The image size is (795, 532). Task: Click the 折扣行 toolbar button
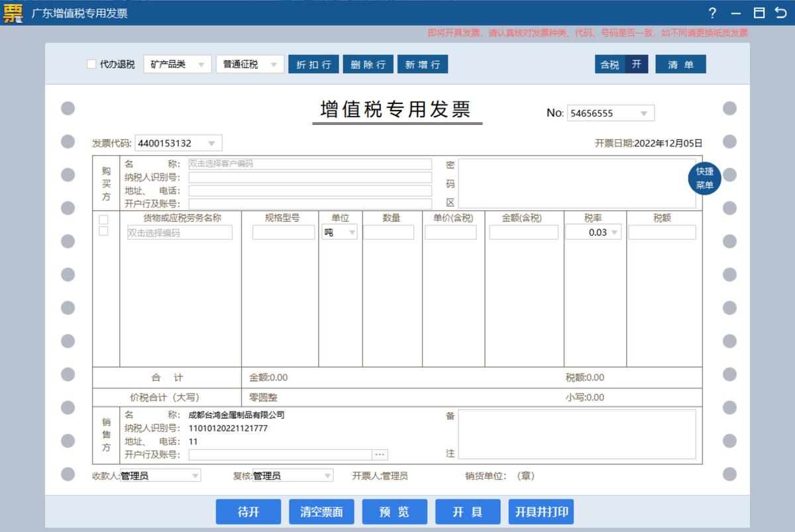point(313,64)
